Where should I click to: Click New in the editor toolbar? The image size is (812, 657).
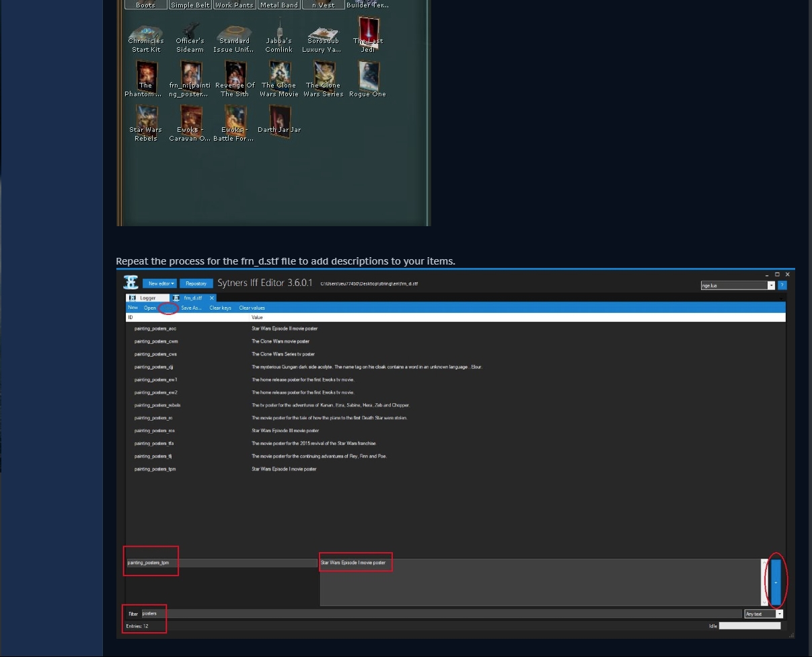(x=133, y=308)
